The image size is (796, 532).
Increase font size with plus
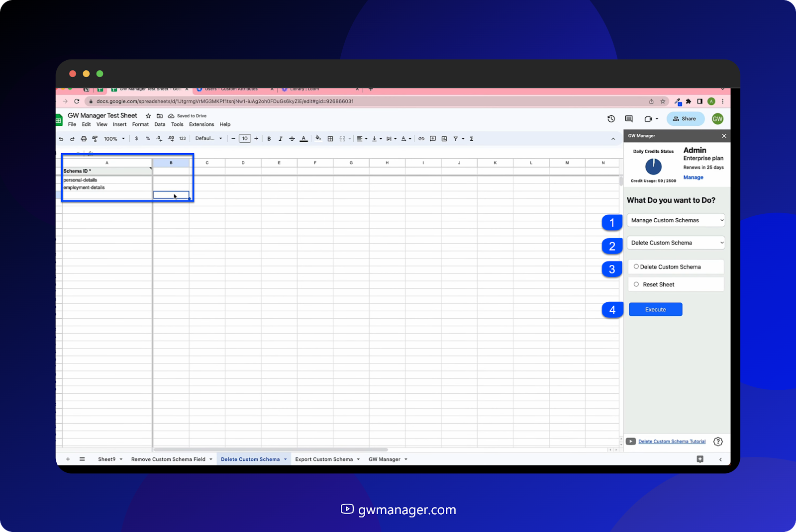coord(256,139)
